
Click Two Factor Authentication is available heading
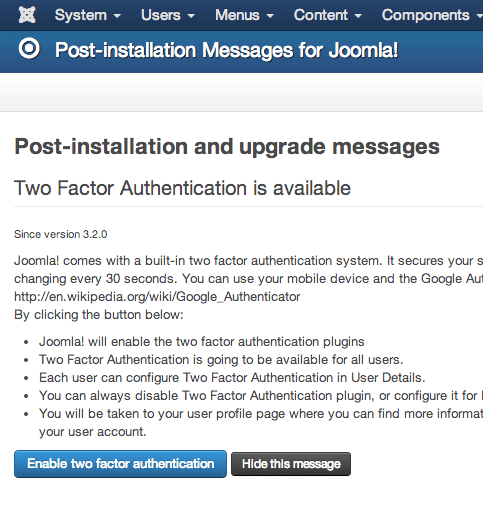point(182,188)
